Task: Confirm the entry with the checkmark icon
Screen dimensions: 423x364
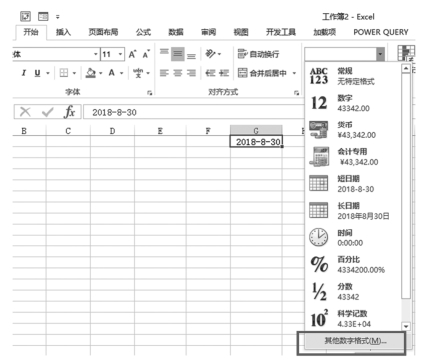Action: click(47, 112)
